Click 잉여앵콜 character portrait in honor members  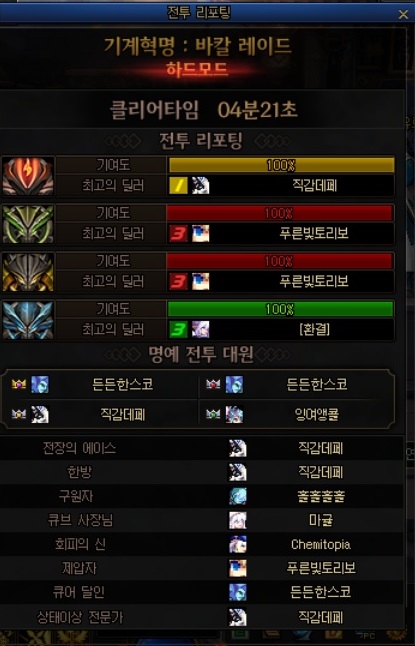(234, 414)
